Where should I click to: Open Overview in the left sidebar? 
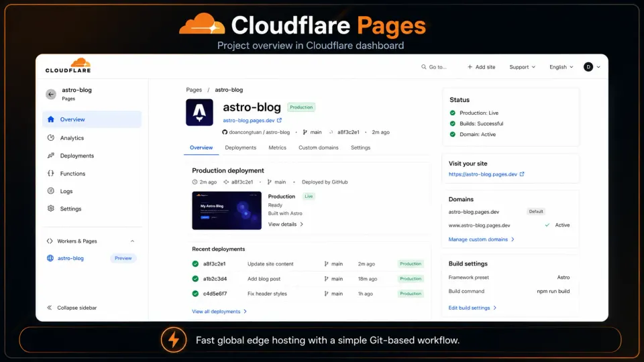click(x=92, y=119)
